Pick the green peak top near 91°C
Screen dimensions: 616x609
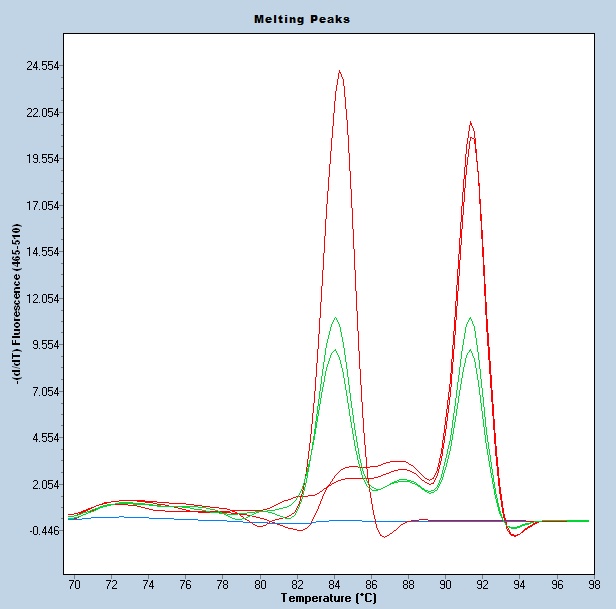[x=470, y=319]
